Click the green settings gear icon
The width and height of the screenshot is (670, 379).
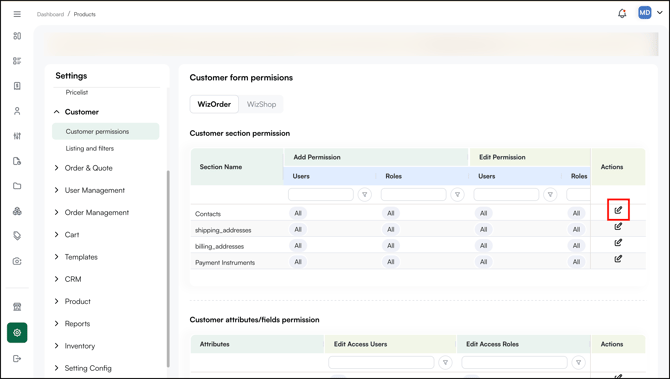[x=17, y=332]
